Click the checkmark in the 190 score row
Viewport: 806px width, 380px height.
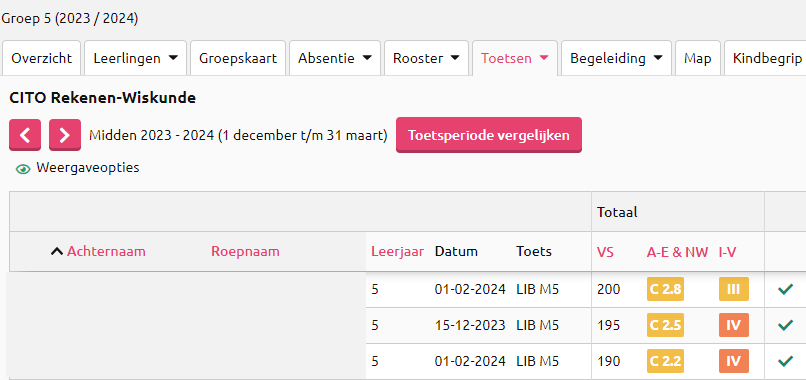tap(785, 361)
